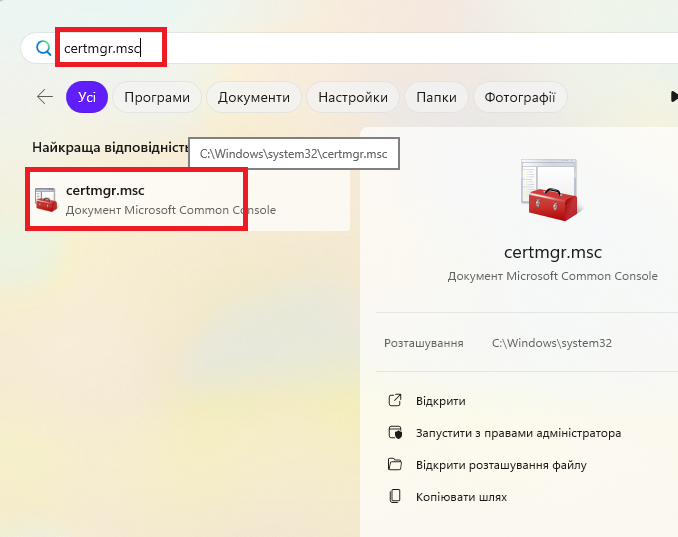Click the C:\Windows\system32 location path

(x=552, y=343)
